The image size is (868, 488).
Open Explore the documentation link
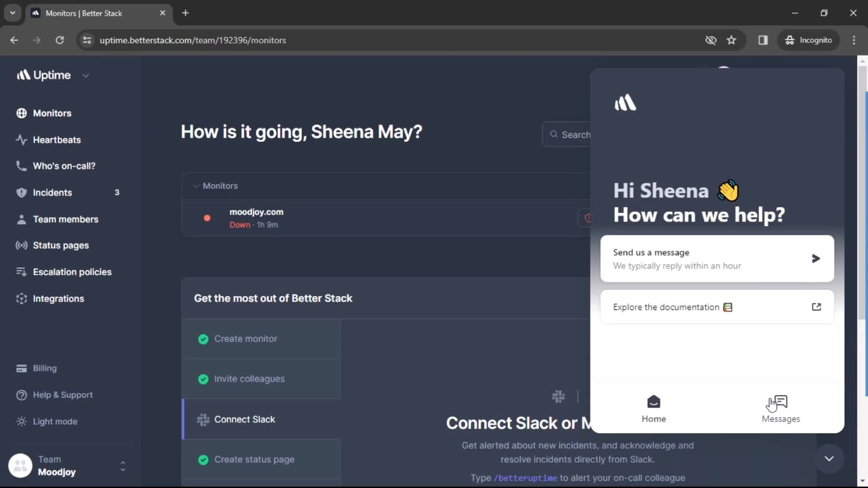[x=717, y=307]
